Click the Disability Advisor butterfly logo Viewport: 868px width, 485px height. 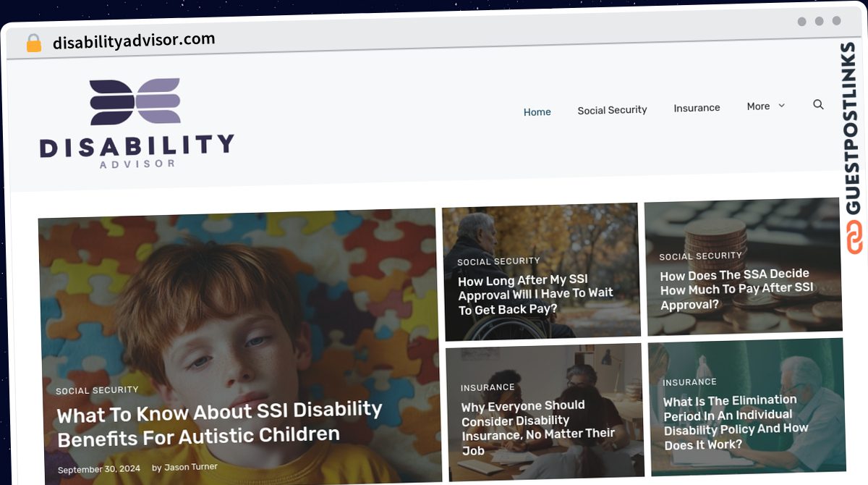click(x=135, y=101)
